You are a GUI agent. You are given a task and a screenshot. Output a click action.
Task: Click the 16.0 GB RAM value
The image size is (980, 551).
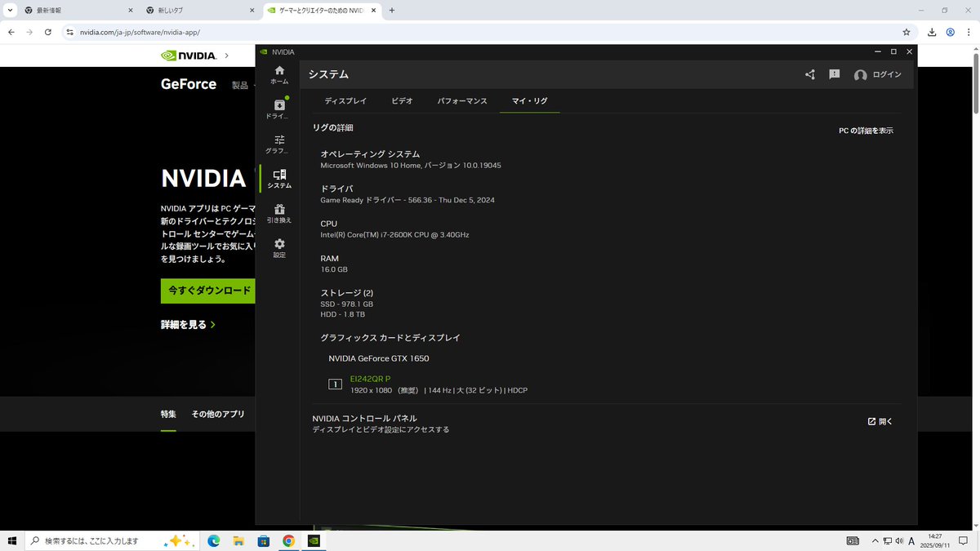click(334, 269)
